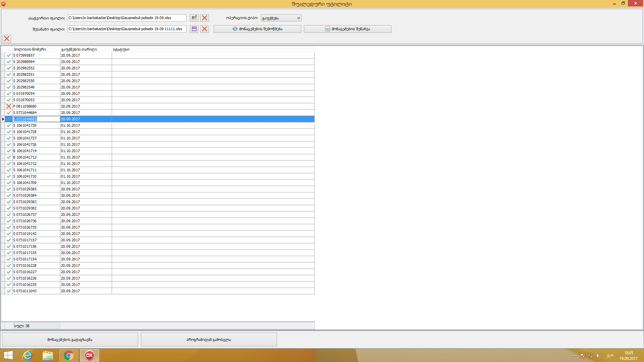This screenshot has height=362, width=644.
Task: Clear the source file path with the red X
Action: [x=205, y=18]
